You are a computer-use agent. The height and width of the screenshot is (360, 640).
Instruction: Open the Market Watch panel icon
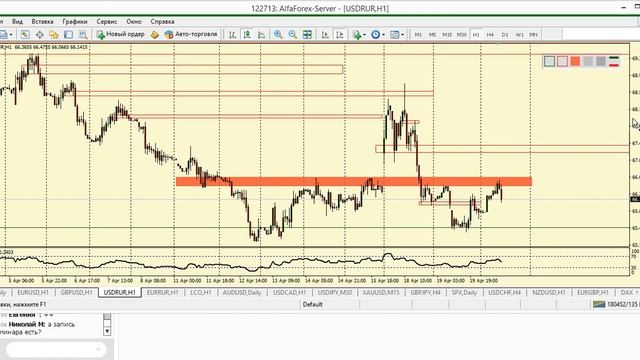pos(25,35)
